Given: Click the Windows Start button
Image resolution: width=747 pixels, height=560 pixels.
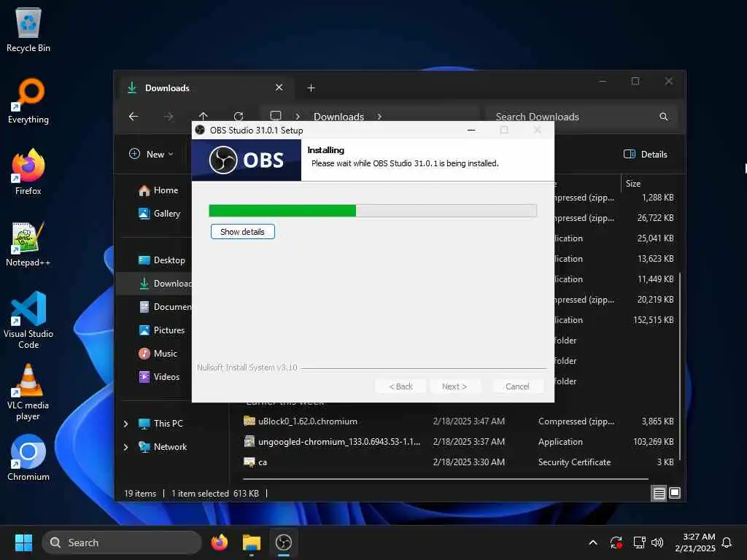Looking at the screenshot, I should [x=23, y=542].
